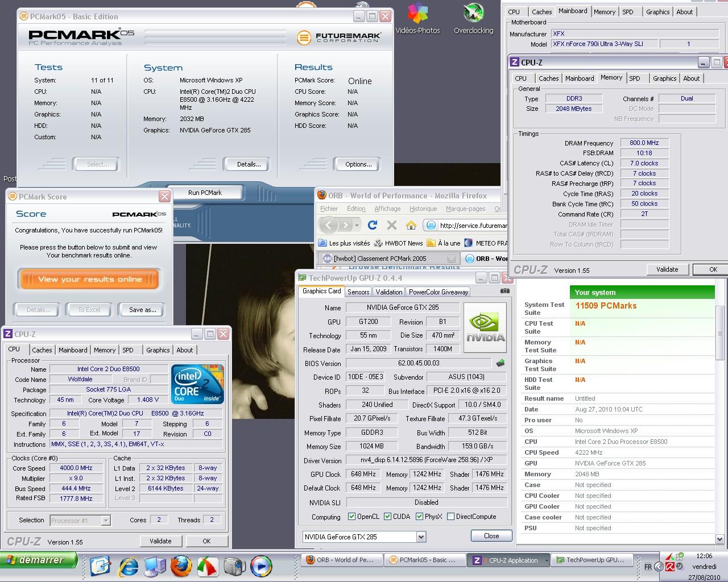This screenshot has height=582, width=728.
Task: Switch to the Sensors tab in GPU-Z
Action: (358, 292)
